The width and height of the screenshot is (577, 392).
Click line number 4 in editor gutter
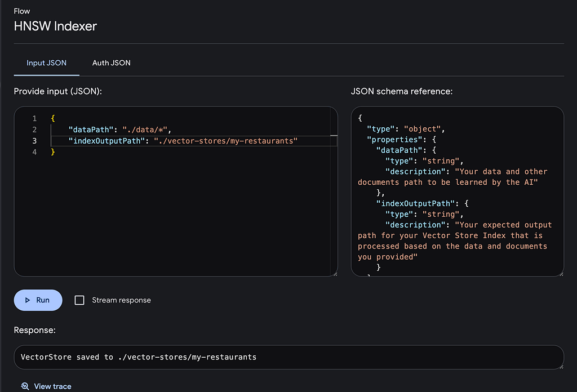(34, 152)
